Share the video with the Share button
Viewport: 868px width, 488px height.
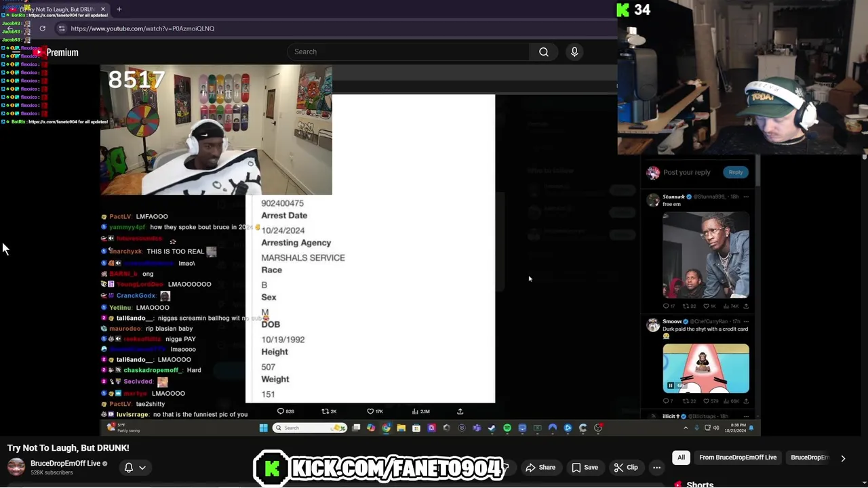[x=540, y=468]
